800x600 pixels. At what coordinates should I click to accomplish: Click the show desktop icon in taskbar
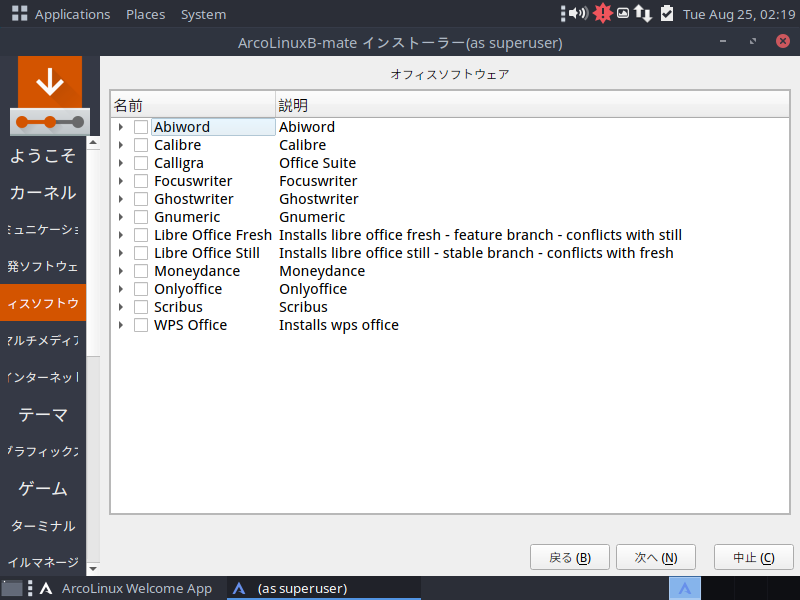pyautogui.click(x=12, y=588)
